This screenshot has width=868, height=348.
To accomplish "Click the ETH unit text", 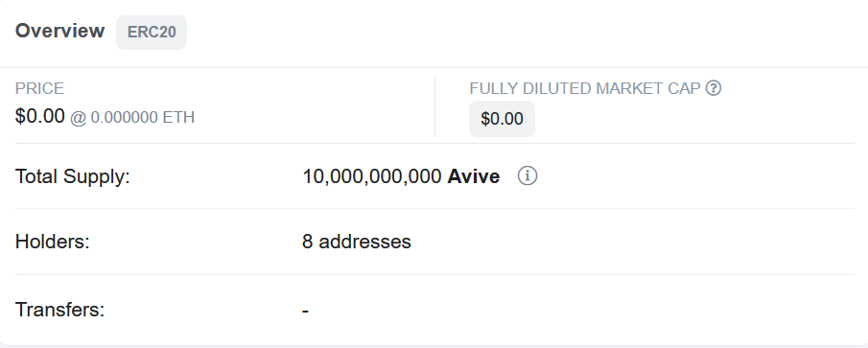I will (178, 117).
